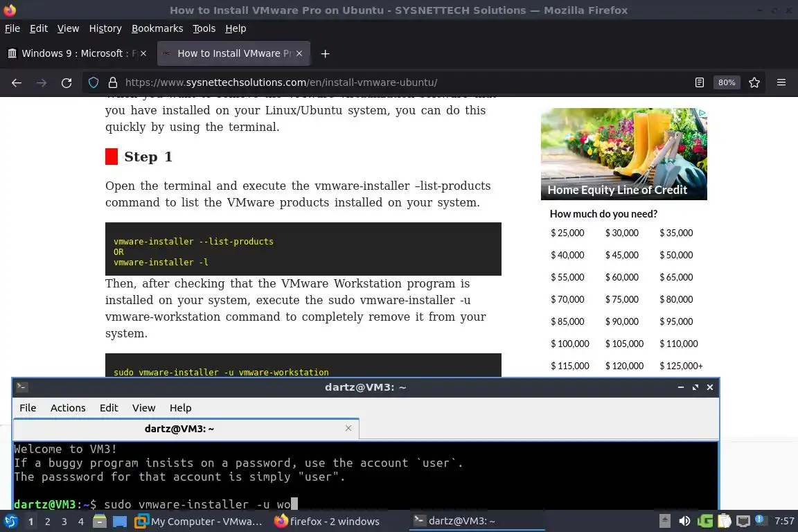
Task: Open the terminal window's Edit menu
Action: (x=109, y=408)
